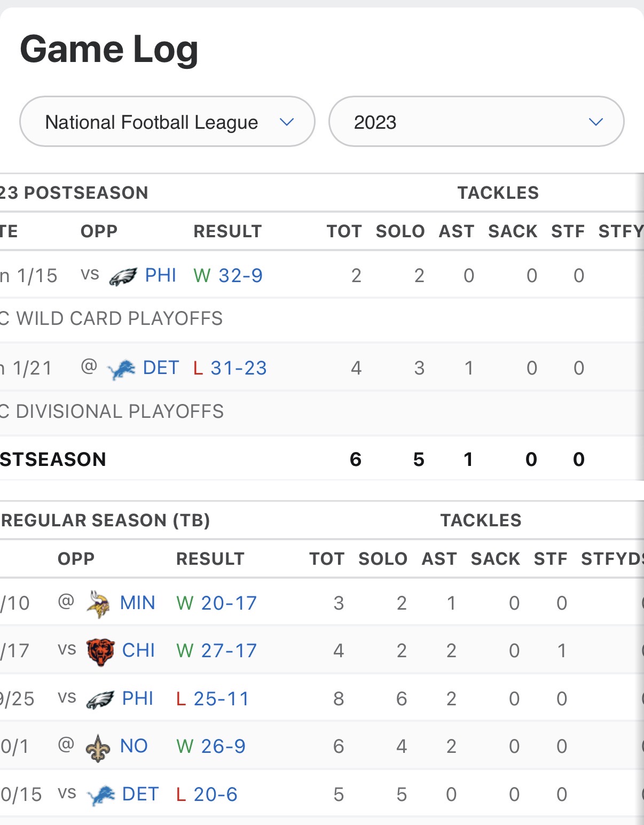Open the W 26-9 result against NO
The width and height of the screenshot is (644, 825).
[211, 746]
